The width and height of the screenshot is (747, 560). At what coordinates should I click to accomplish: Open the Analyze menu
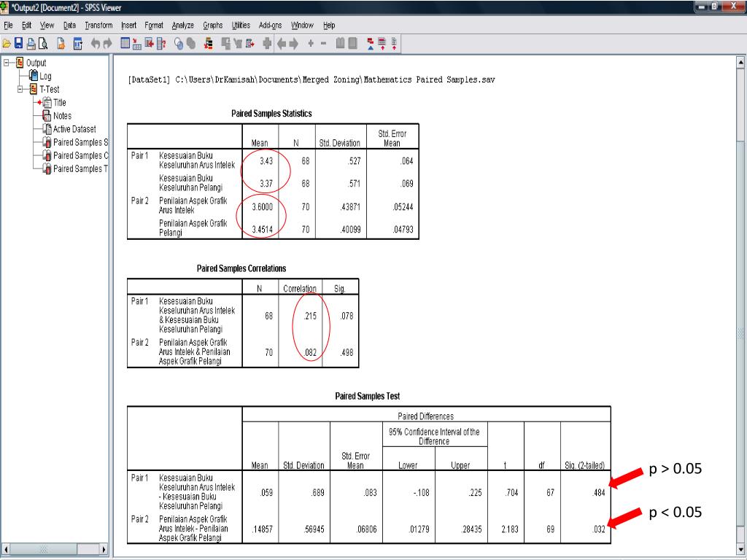click(182, 26)
